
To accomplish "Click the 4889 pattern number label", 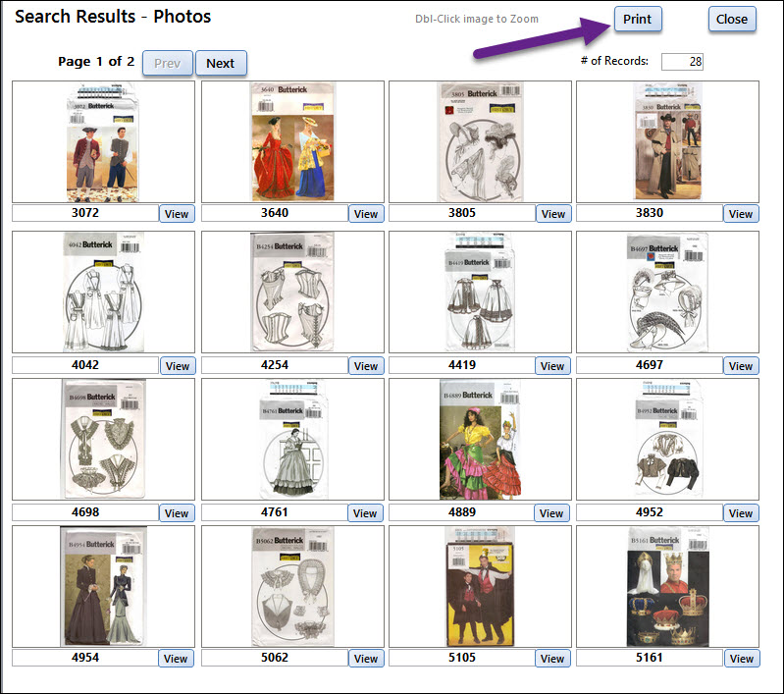I will tap(462, 511).
